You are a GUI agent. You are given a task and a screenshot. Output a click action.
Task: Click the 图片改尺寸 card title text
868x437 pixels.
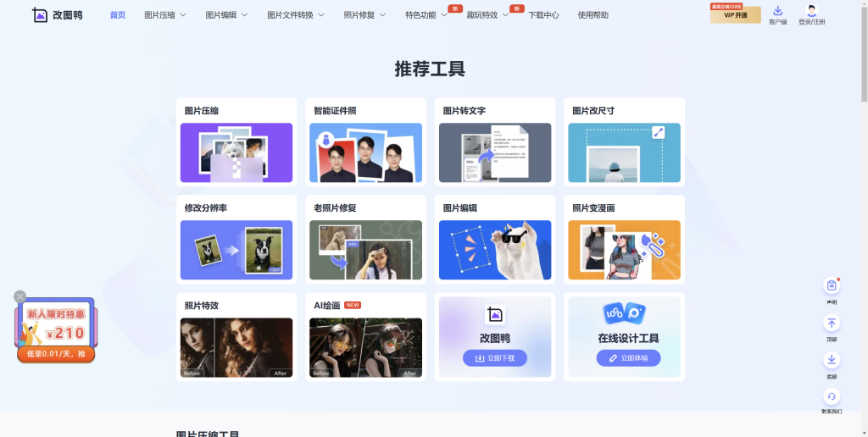point(593,111)
